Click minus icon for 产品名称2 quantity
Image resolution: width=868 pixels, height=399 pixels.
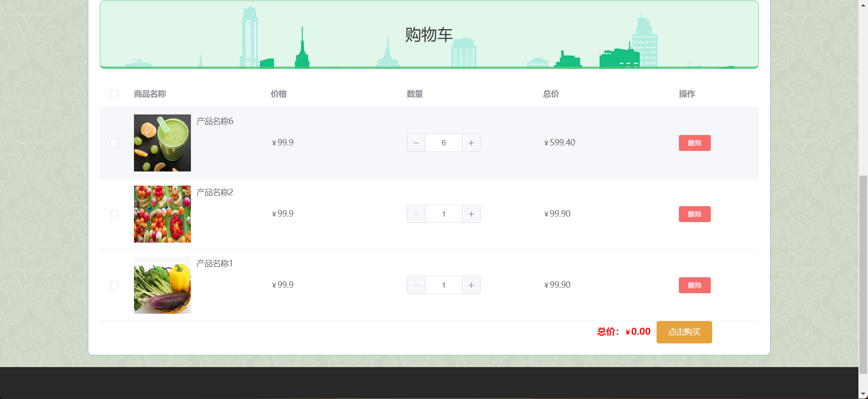coord(416,214)
